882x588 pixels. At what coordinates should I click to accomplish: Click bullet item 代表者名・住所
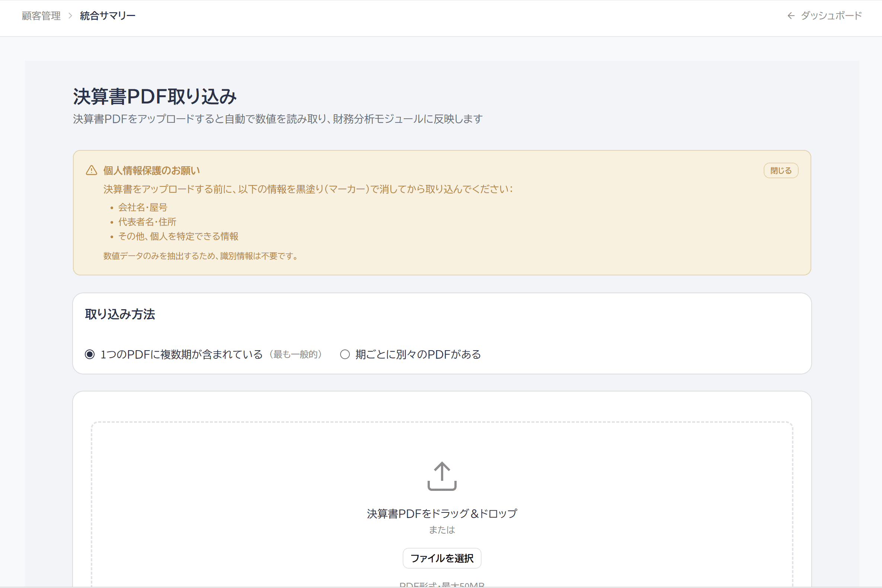[147, 222]
